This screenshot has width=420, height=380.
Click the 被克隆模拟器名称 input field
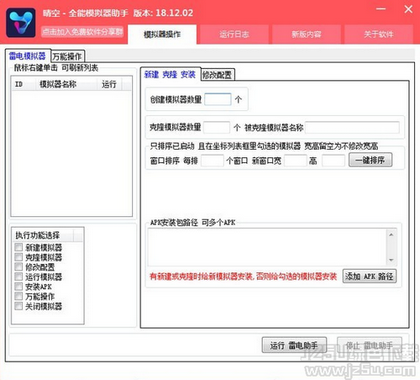[x=352, y=127]
